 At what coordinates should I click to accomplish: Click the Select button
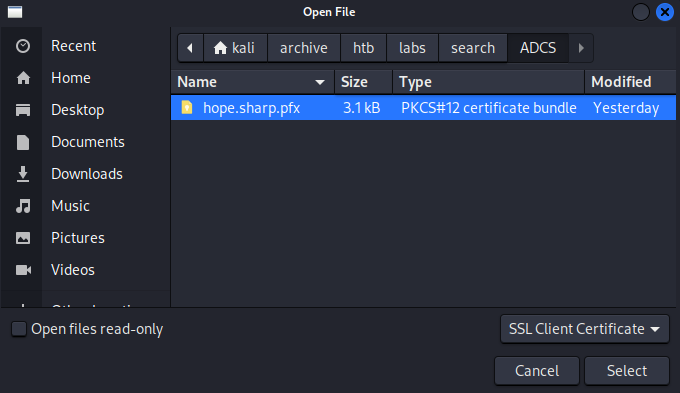(x=627, y=371)
